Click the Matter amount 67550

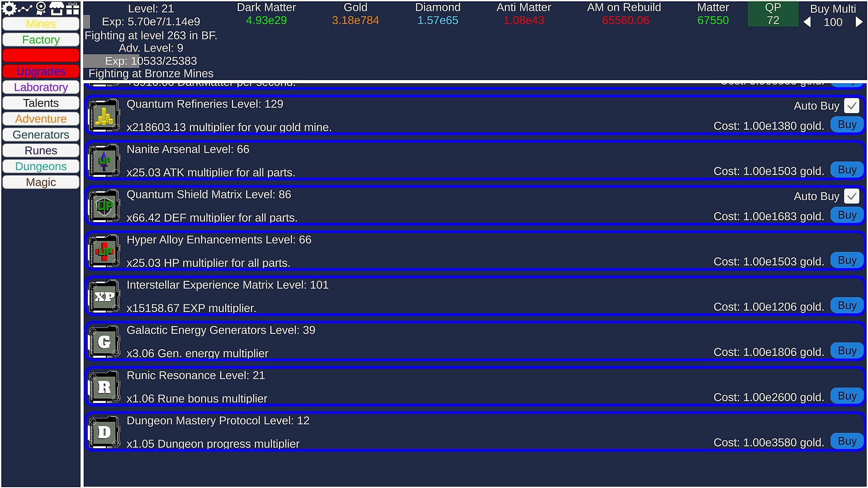[x=713, y=20]
